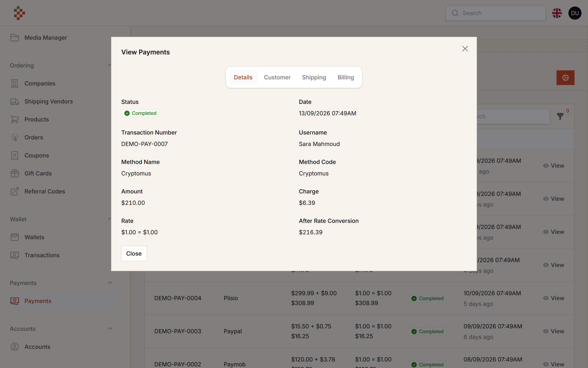Click the Companies building icon

coord(14,83)
